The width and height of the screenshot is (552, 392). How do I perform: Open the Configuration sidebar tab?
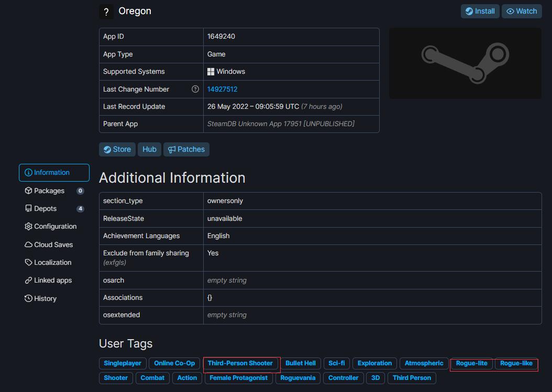54,226
